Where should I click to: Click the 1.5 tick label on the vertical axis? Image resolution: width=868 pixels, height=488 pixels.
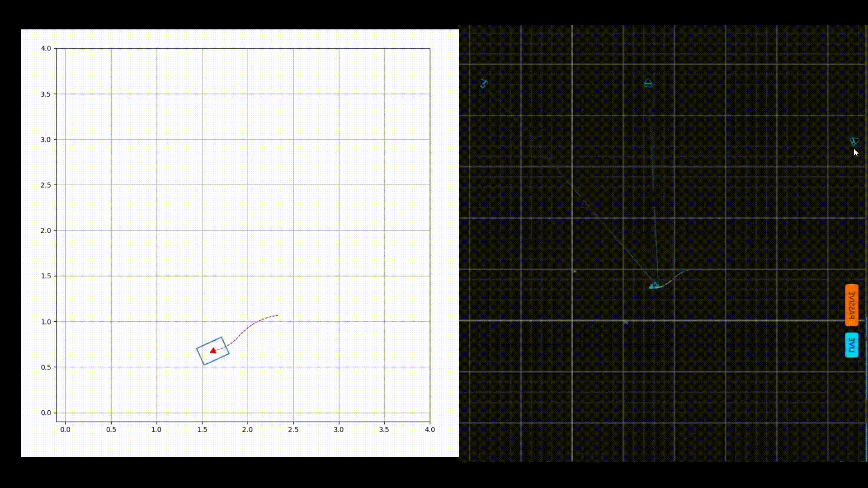coord(46,276)
